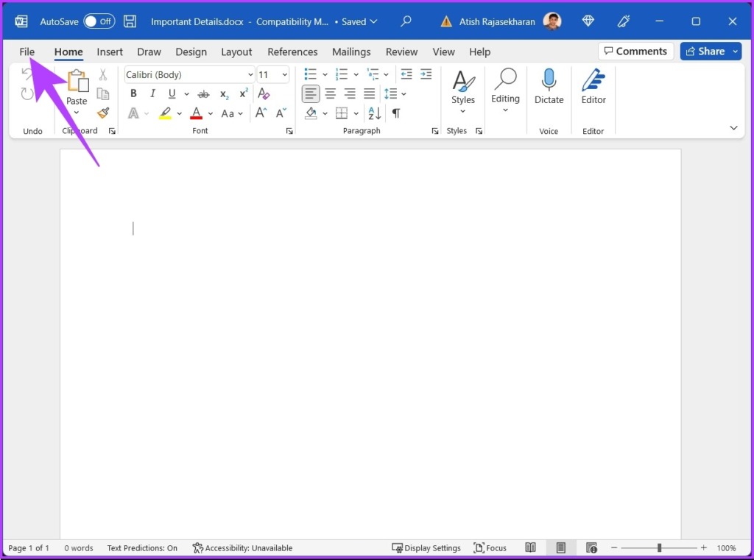Open the File menu tab
The width and height of the screenshot is (754, 560).
pyautogui.click(x=27, y=52)
